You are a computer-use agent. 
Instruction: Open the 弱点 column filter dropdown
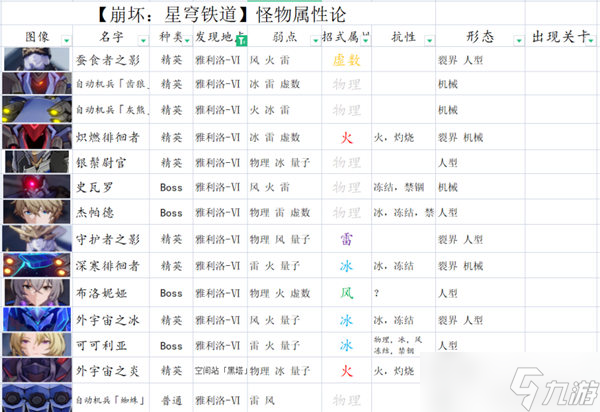point(316,40)
